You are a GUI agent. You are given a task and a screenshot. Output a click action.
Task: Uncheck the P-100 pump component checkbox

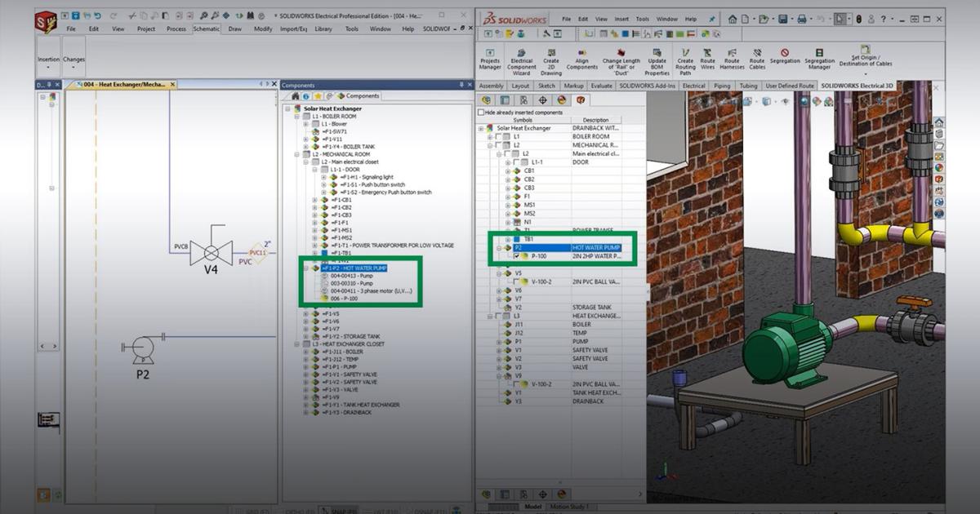(x=516, y=255)
